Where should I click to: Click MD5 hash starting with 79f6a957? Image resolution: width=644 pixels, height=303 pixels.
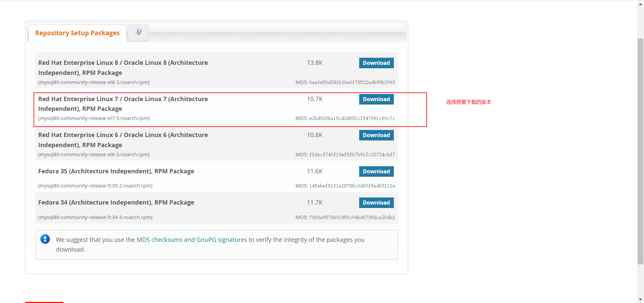(352, 217)
